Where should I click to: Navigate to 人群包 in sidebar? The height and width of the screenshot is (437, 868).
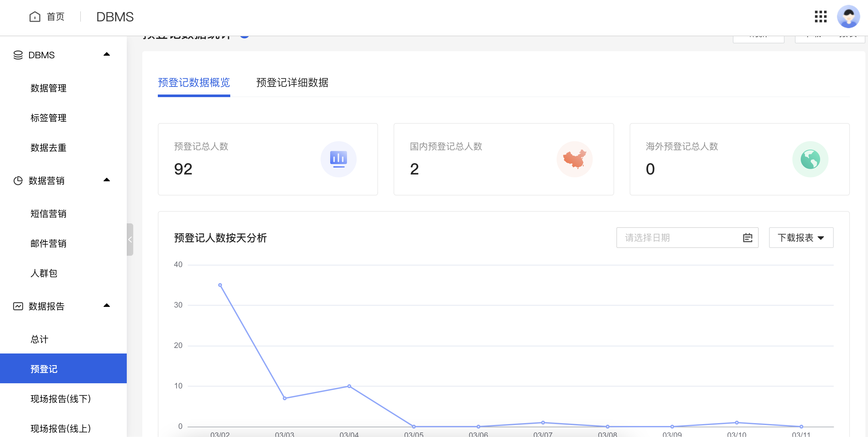pos(43,274)
